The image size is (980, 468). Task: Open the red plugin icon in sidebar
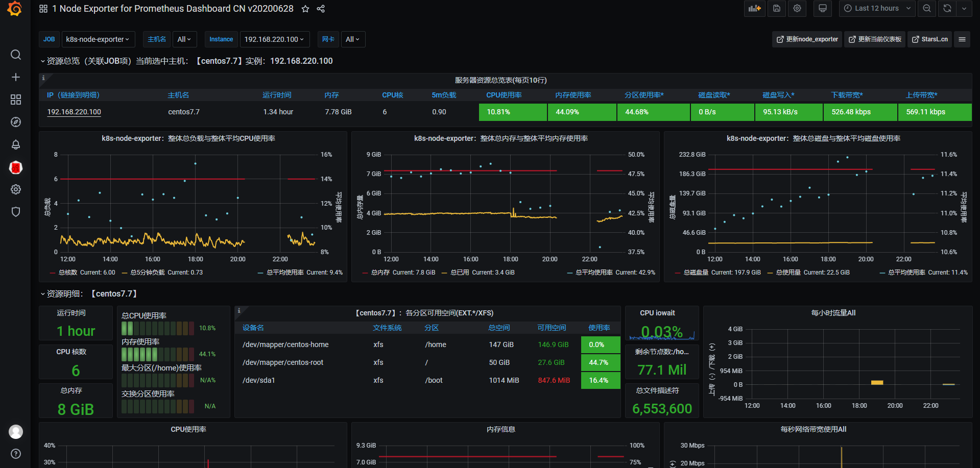click(x=16, y=167)
